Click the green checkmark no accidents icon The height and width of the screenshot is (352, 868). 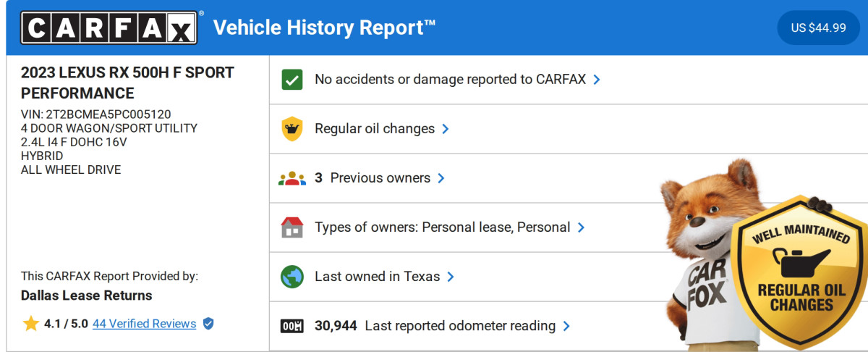292,80
